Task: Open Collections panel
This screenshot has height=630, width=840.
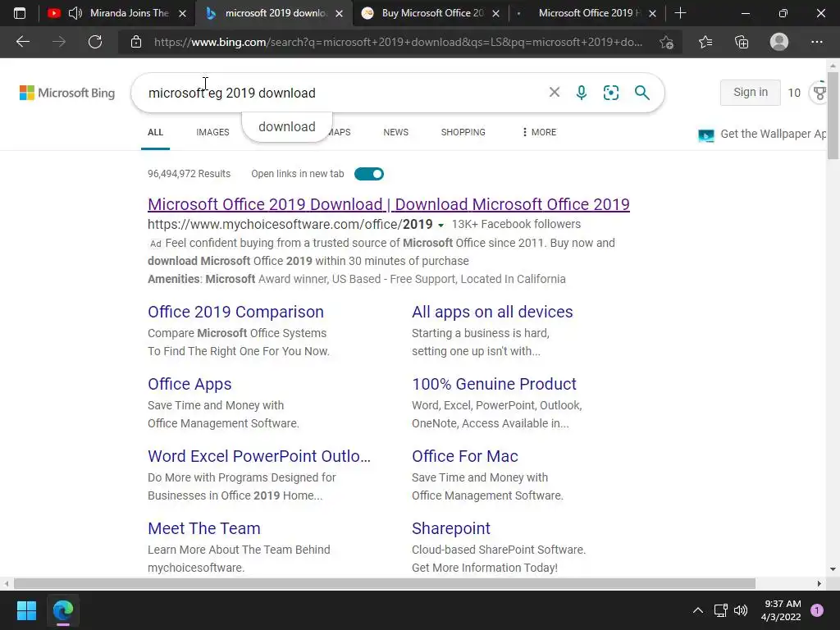Action: [x=742, y=42]
